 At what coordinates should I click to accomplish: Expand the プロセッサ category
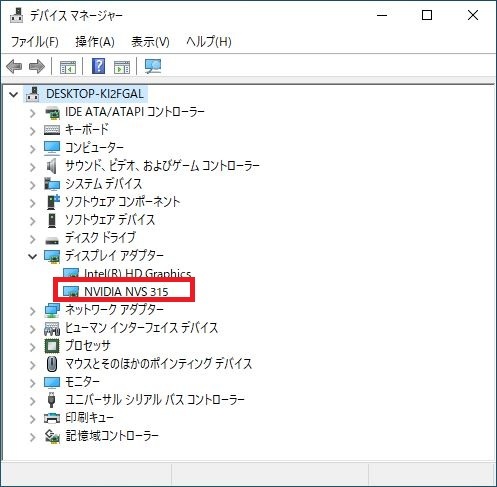point(32,347)
